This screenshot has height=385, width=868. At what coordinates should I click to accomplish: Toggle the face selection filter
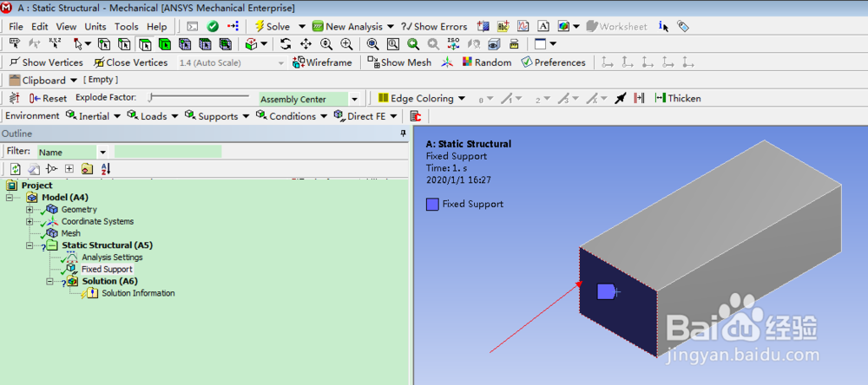click(145, 44)
